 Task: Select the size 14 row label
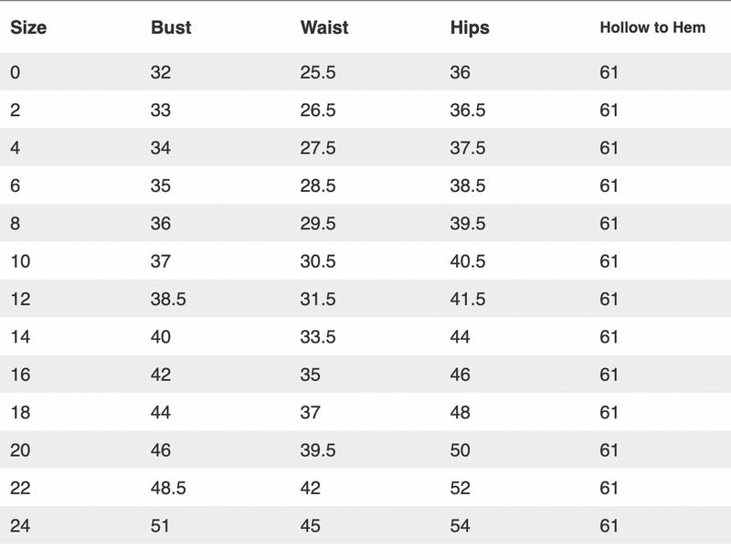tap(20, 337)
